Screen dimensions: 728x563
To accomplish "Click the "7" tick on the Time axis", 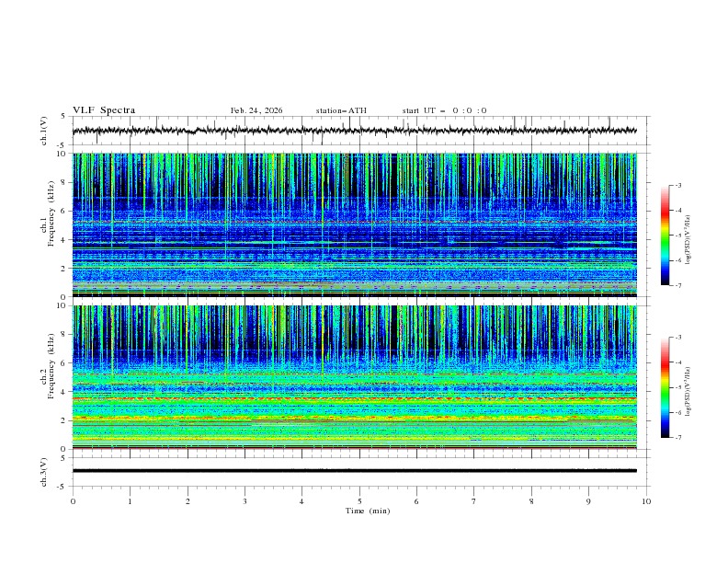I will [474, 501].
